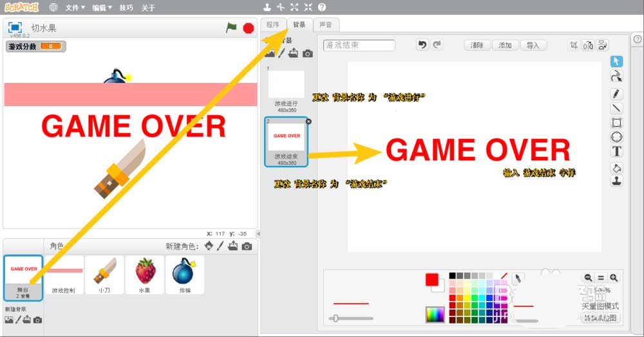Click the 清除 button

pyautogui.click(x=477, y=45)
